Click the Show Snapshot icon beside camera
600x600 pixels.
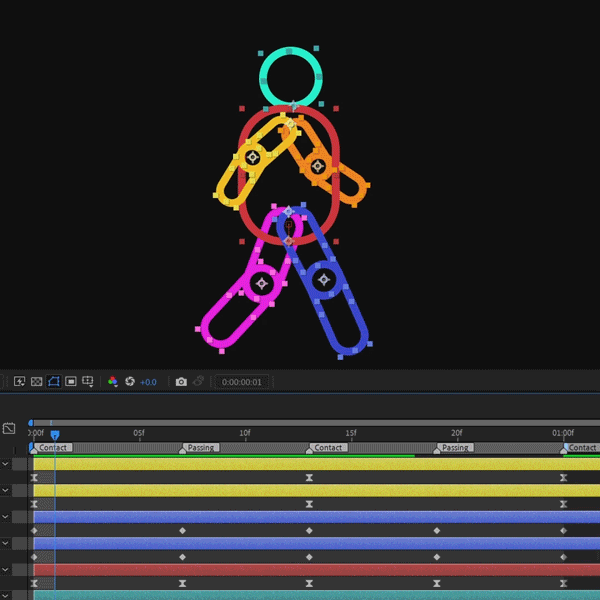(198, 381)
